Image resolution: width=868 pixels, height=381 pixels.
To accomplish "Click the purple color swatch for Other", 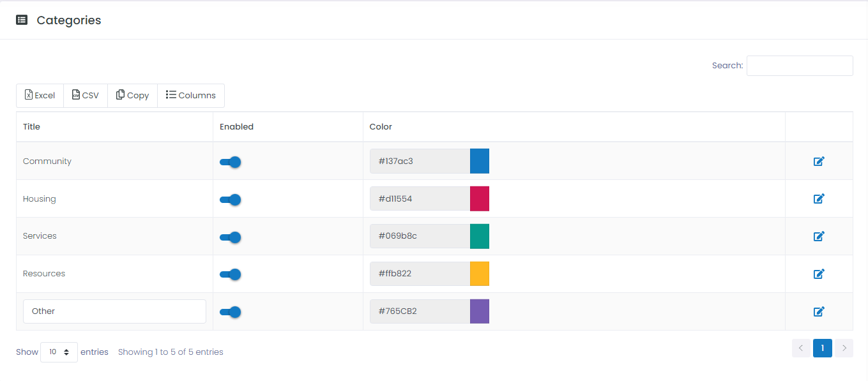I will pyautogui.click(x=480, y=311).
